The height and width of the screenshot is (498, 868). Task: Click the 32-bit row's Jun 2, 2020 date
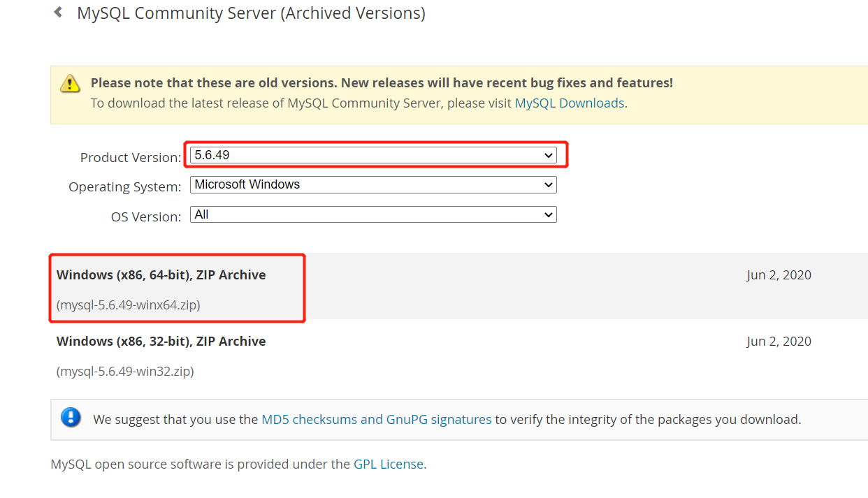779,342
